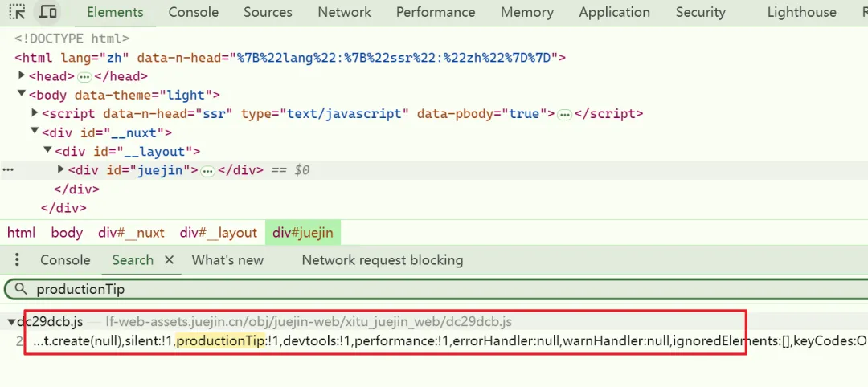Select the html lang="zh" element row
Image resolution: width=868 pixels, height=387 pixels.
point(290,58)
